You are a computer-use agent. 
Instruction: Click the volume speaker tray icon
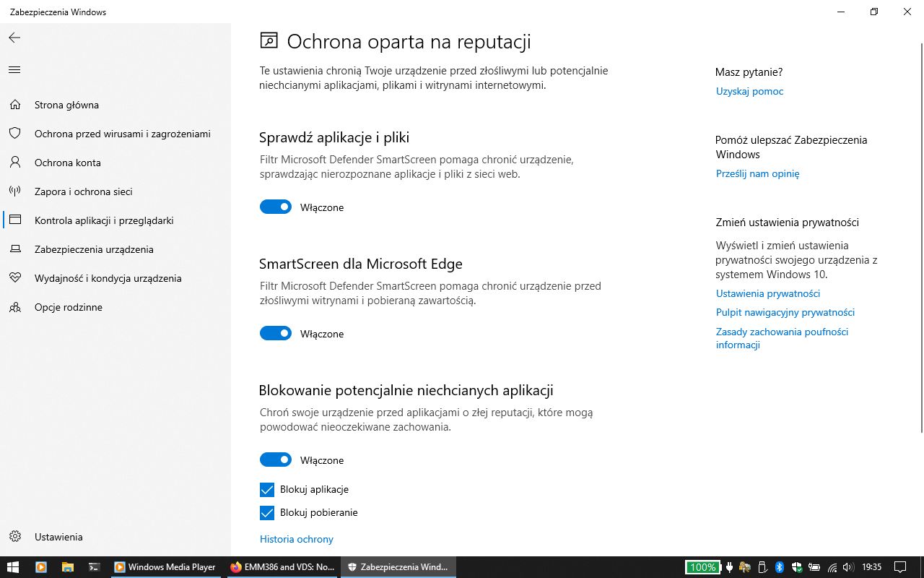tap(848, 567)
